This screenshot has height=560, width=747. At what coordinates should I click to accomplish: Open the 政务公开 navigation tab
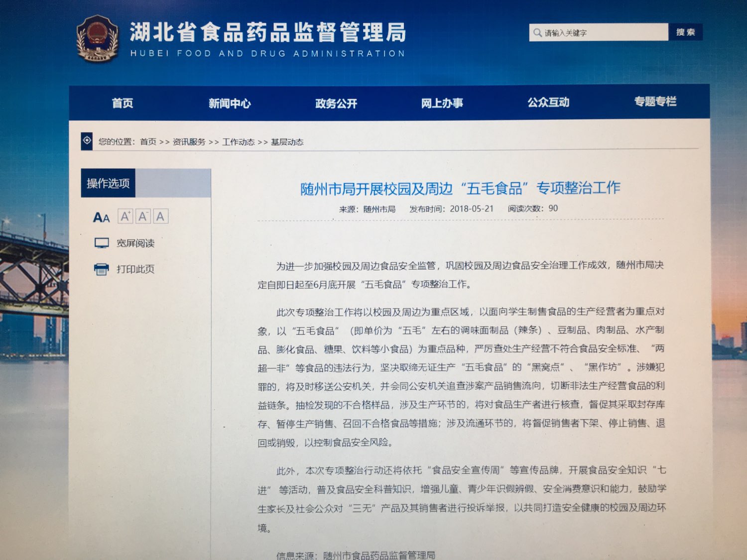pyautogui.click(x=336, y=104)
